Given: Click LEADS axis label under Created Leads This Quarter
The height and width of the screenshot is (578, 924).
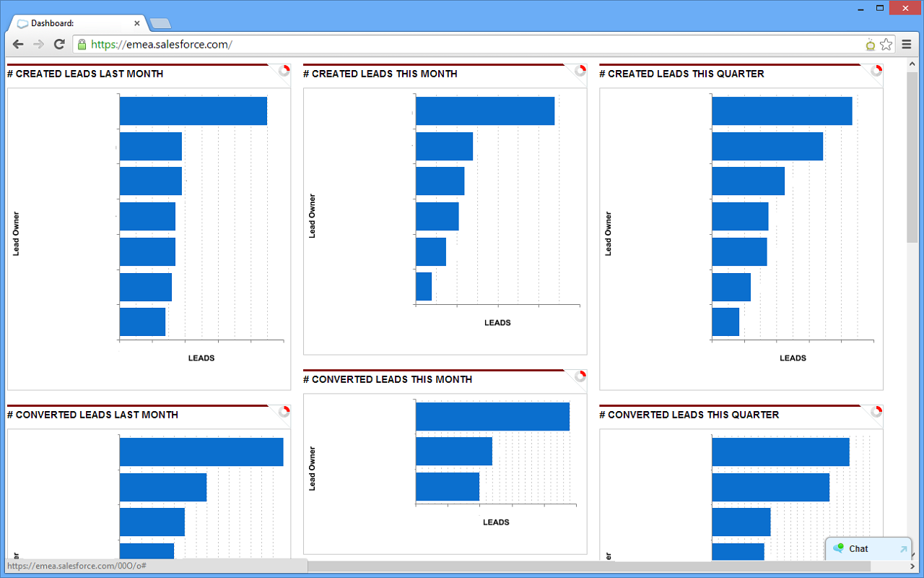Looking at the screenshot, I should click(x=793, y=358).
